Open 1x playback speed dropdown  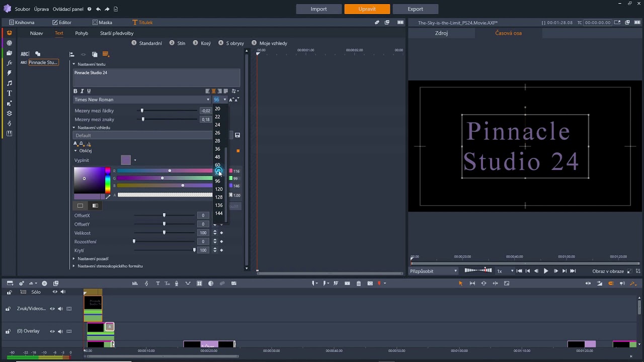512,271
